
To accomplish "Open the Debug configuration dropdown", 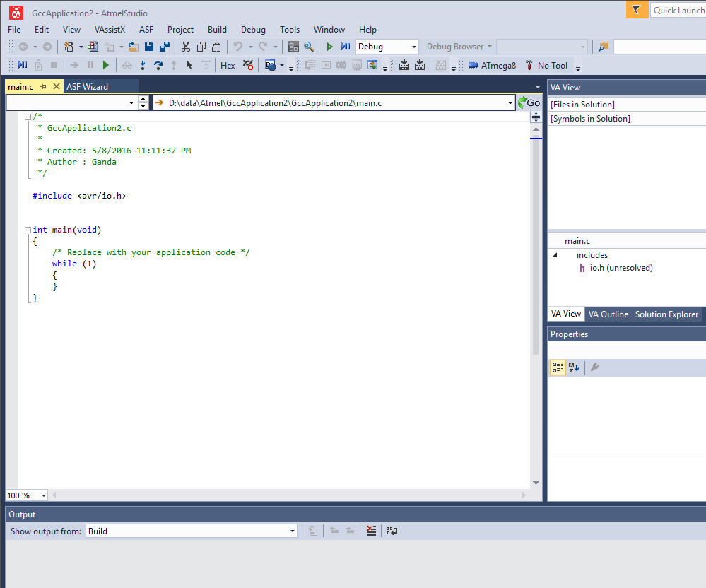I will (413, 46).
